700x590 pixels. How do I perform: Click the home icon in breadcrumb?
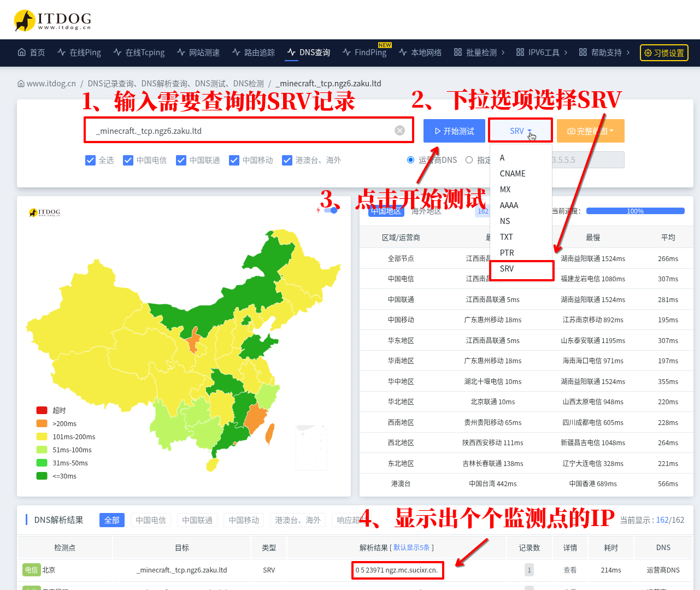pyautogui.click(x=21, y=84)
